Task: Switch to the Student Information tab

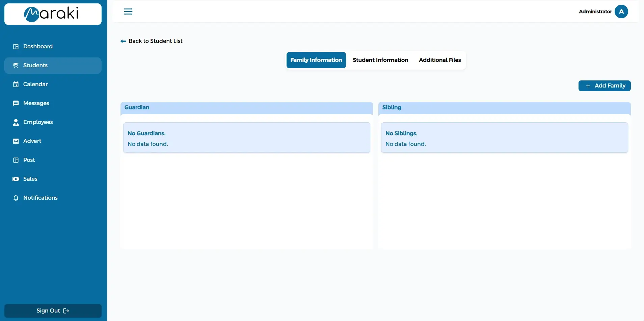Action: (380, 60)
